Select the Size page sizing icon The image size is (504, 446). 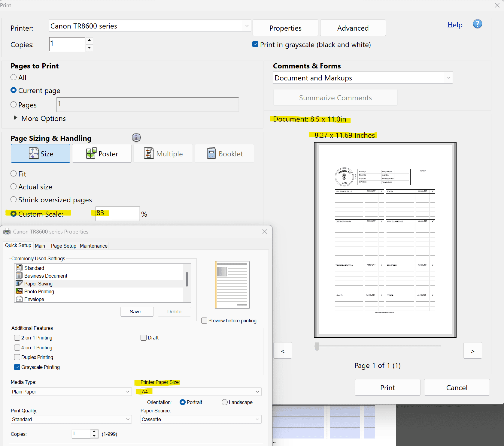(x=34, y=153)
